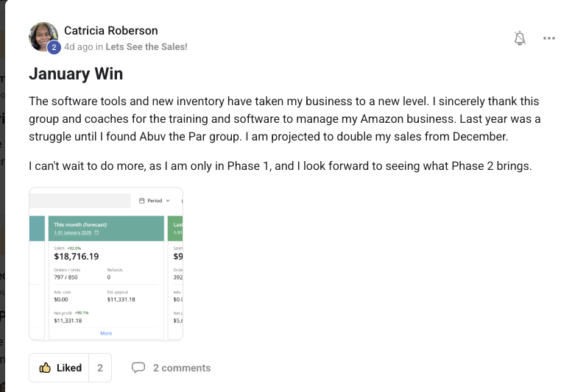Click the thumbs-up icon on the post
This screenshot has width=575, height=392.
point(45,368)
